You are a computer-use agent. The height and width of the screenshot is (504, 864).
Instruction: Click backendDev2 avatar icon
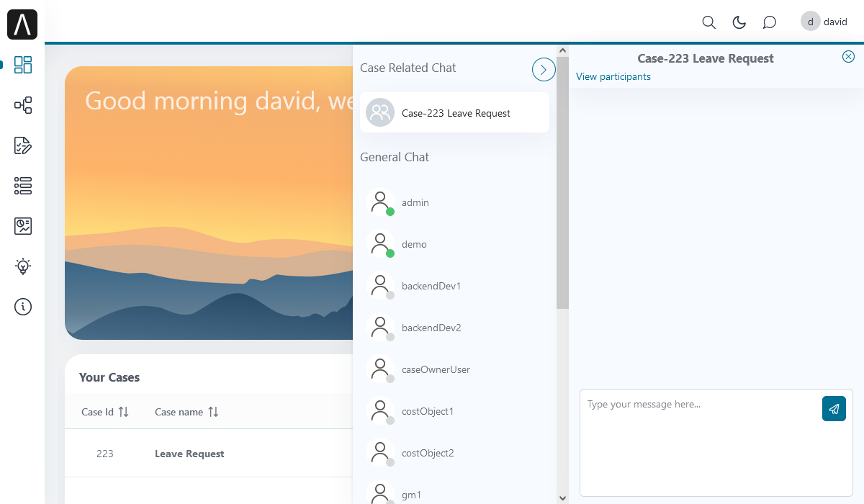(380, 328)
